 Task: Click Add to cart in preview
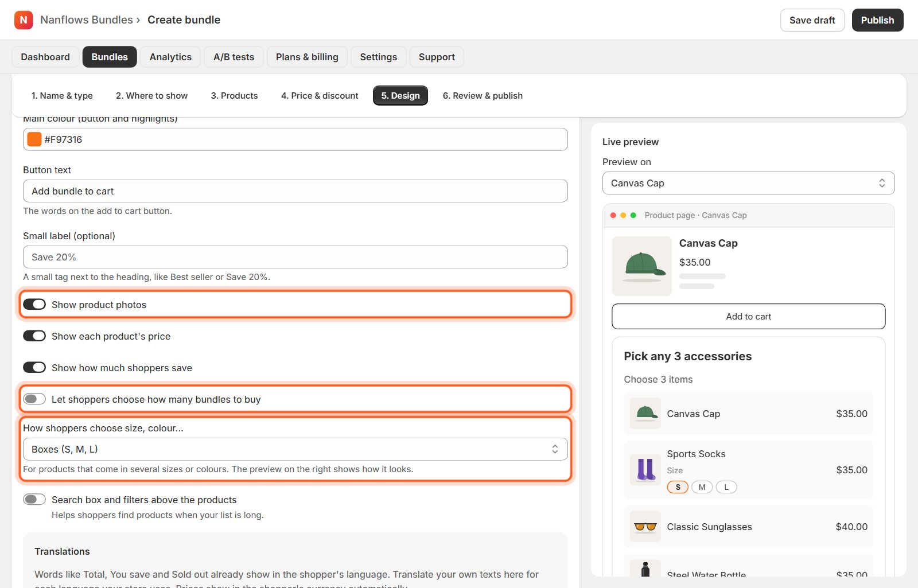[749, 317]
